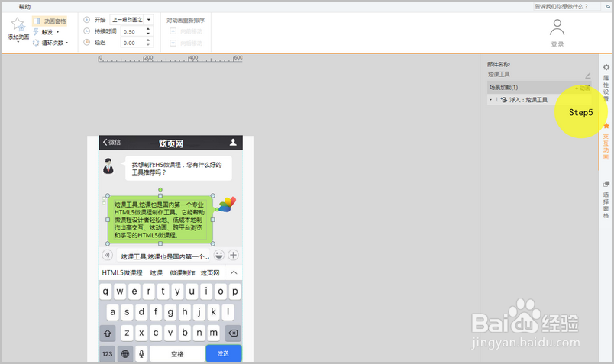The width and height of the screenshot is (614, 364).
Task: Click the 告诉我们你想做什么 search box
Action: click(x=566, y=7)
